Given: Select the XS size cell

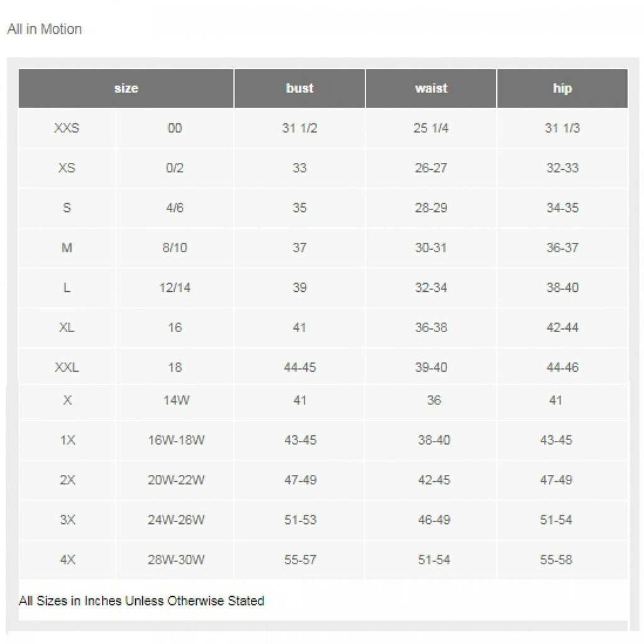Looking at the screenshot, I should coord(67,168).
